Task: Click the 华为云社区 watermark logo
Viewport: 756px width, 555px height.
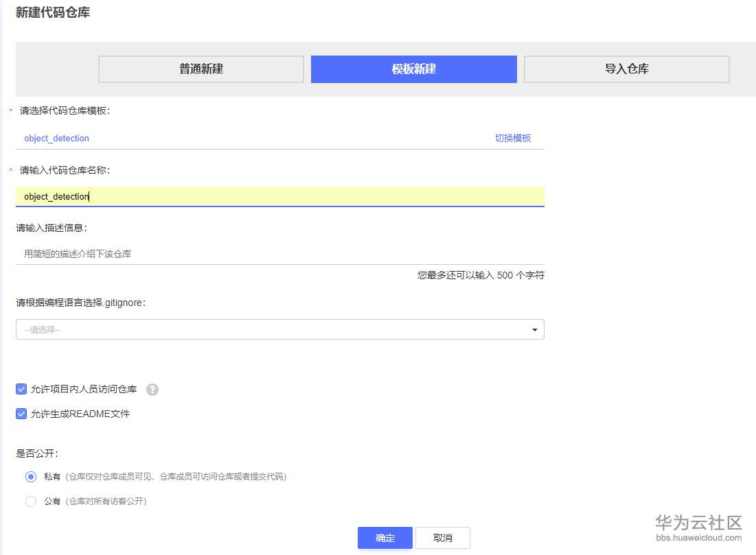Action: point(699,523)
